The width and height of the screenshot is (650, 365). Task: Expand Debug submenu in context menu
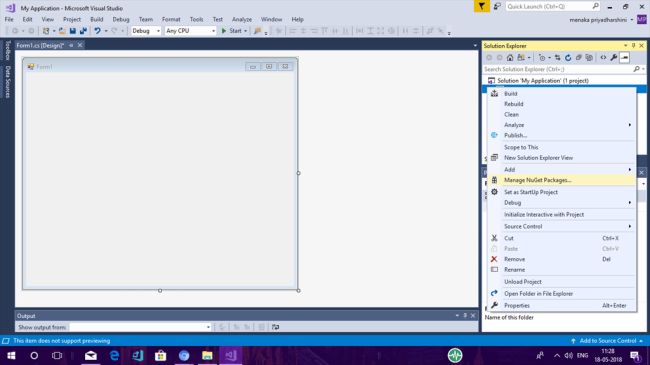click(562, 202)
